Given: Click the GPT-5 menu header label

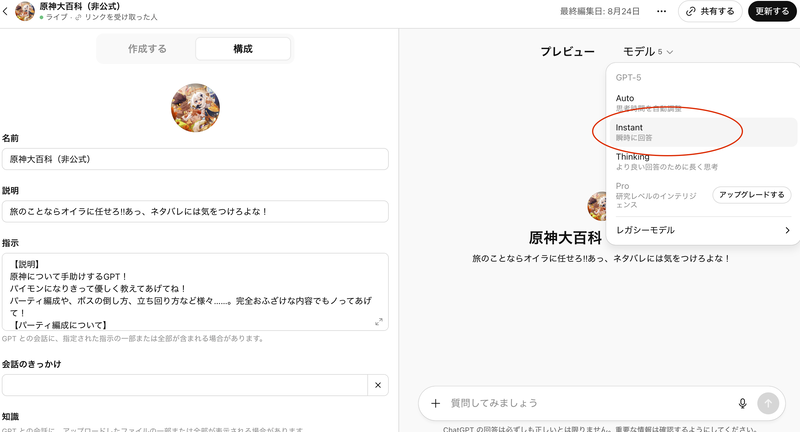Looking at the screenshot, I should tap(628, 78).
